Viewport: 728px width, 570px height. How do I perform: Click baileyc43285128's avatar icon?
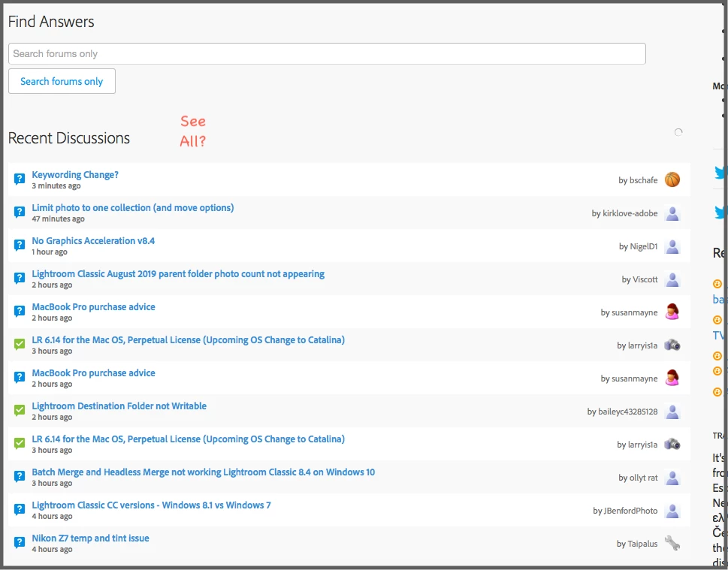(672, 412)
